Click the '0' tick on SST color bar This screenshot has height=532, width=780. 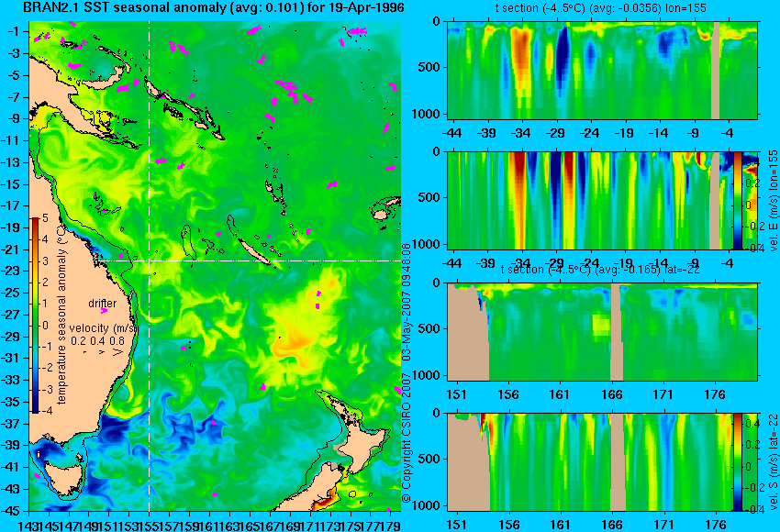point(45,326)
